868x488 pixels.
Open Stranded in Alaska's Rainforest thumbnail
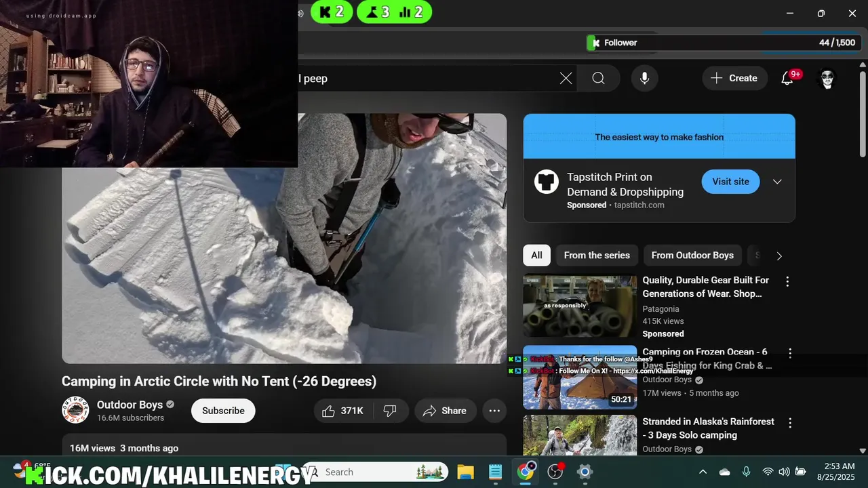(x=580, y=435)
